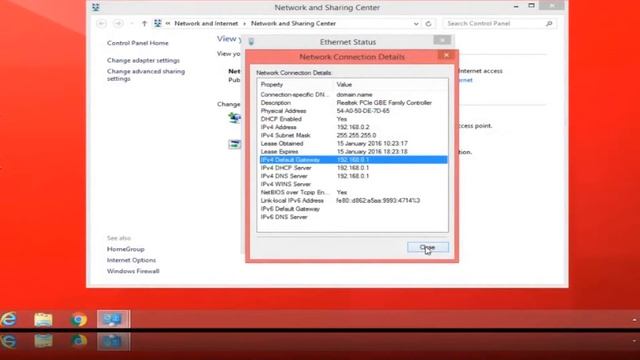Select the IPv4 Default Gateway row

(353, 160)
